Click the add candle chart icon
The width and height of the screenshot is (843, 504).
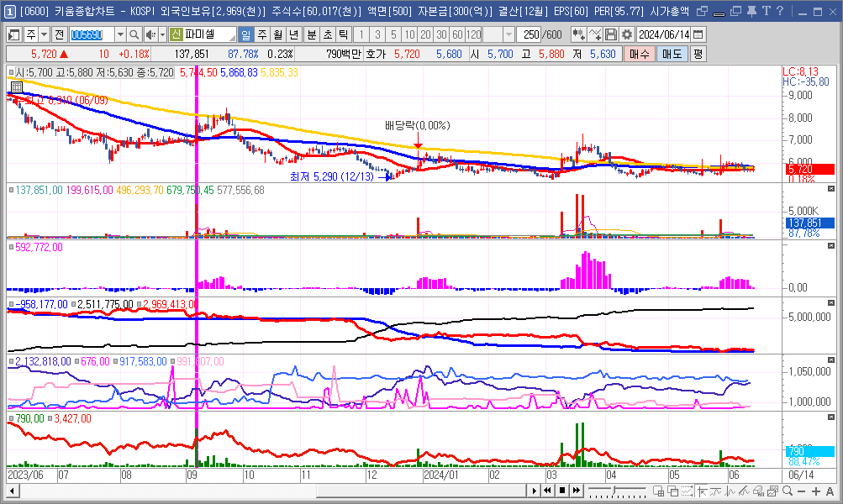(x=578, y=34)
